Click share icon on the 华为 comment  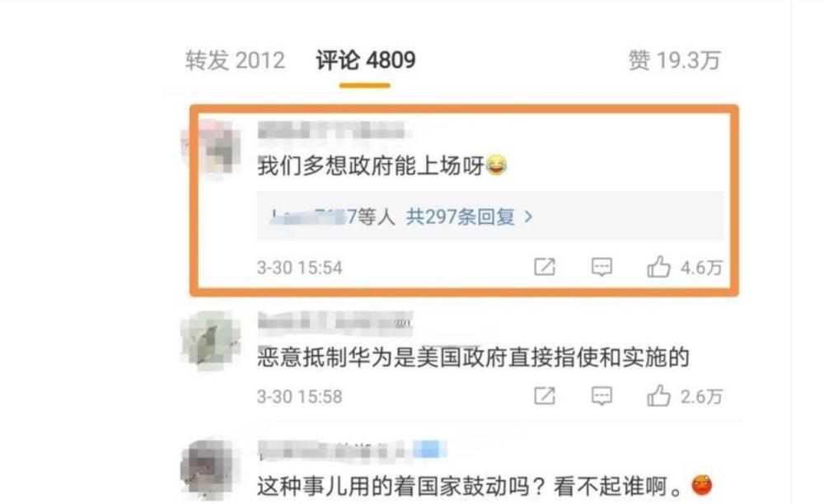pos(545,396)
